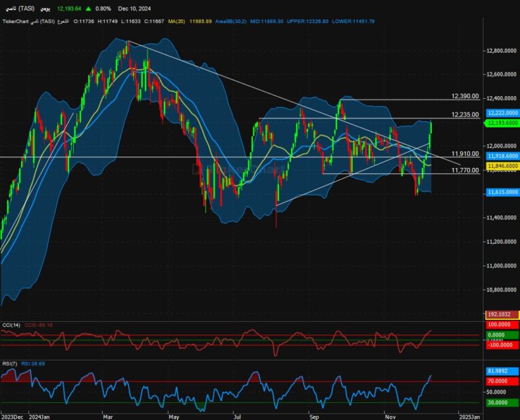Open the CCI(14) indicator panel label

12,326
